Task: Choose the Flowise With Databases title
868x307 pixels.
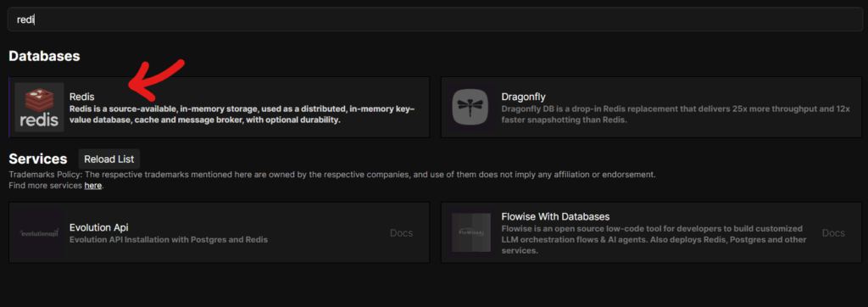Action: tap(555, 216)
